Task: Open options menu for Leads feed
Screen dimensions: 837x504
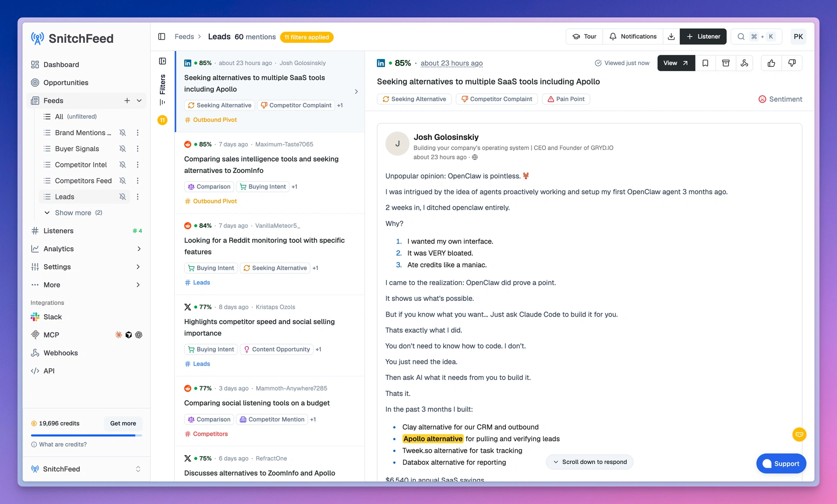Action: [138, 197]
